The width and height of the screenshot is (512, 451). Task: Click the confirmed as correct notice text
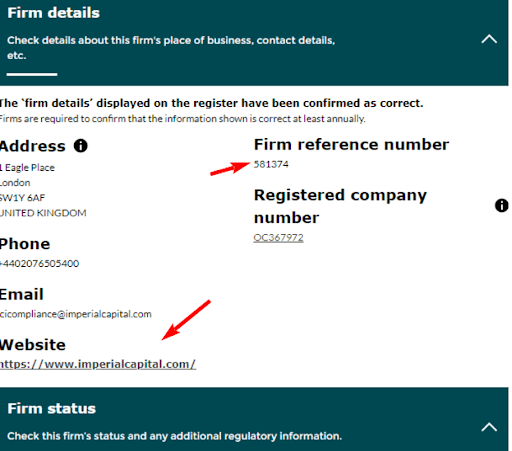[x=211, y=103]
